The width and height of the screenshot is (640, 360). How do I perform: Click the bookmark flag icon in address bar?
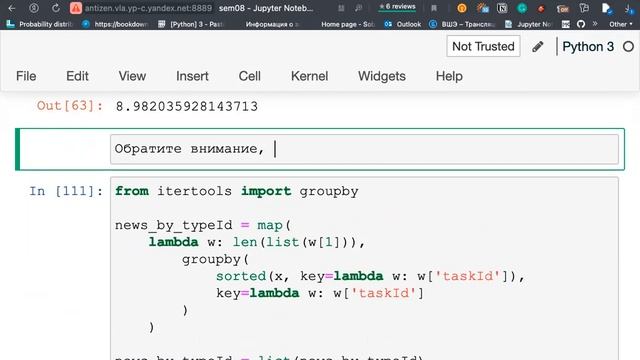click(x=434, y=8)
